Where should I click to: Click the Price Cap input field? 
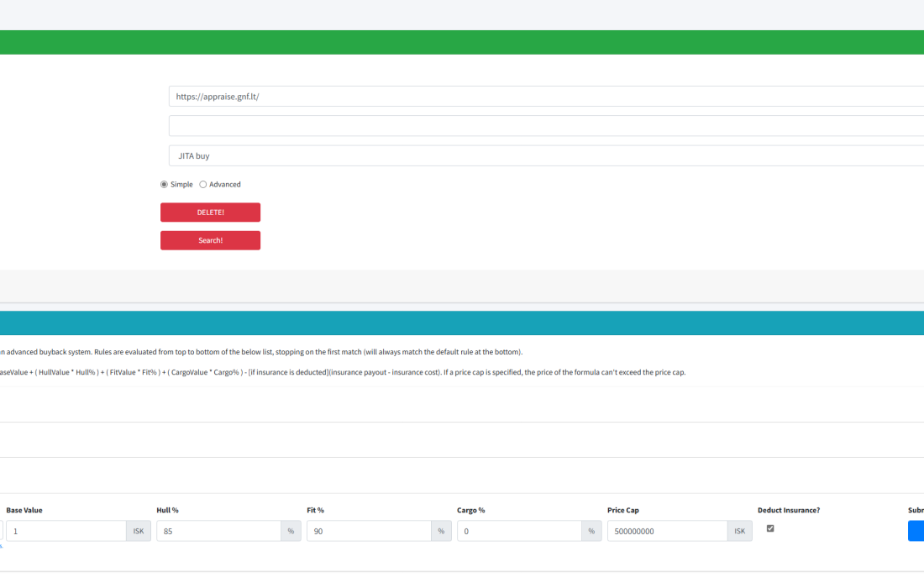coord(667,531)
